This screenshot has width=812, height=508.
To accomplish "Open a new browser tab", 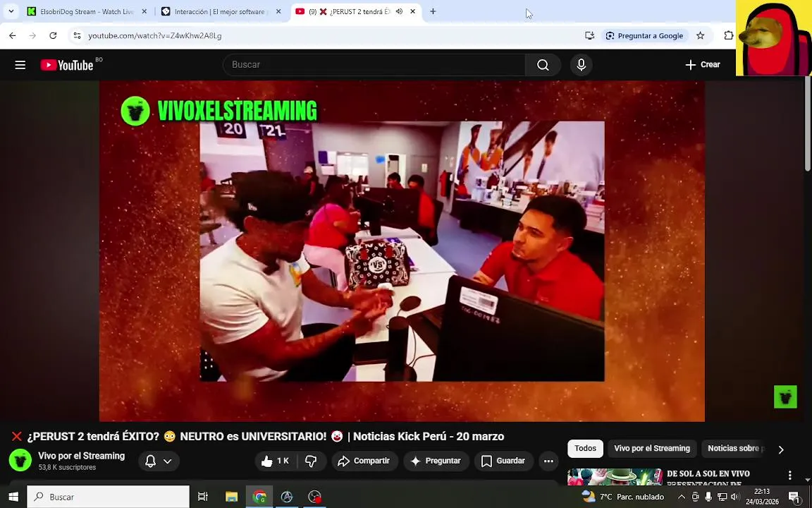I will [433, 11].
